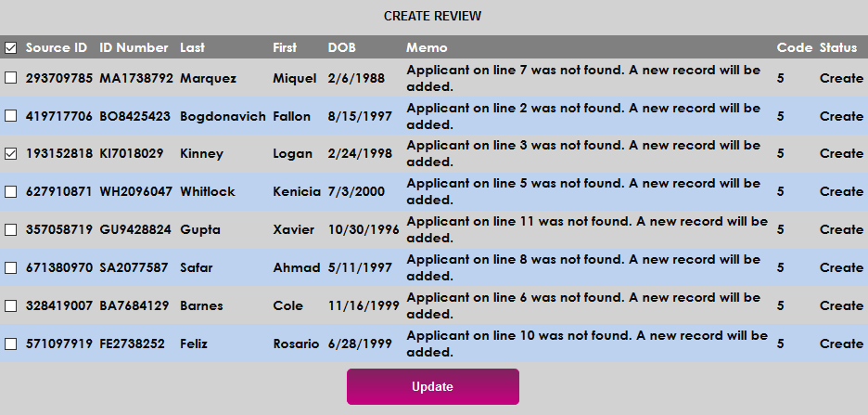Check the Safar row checkbox
868x415 pixels.
(10, 268)
